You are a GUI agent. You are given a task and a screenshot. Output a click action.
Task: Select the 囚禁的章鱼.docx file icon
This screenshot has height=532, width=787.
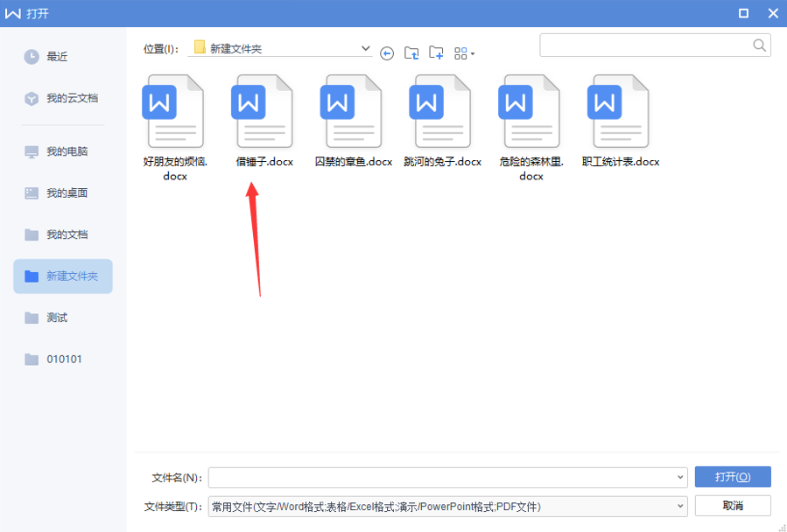pyautogui.click(x=352, y=111)
